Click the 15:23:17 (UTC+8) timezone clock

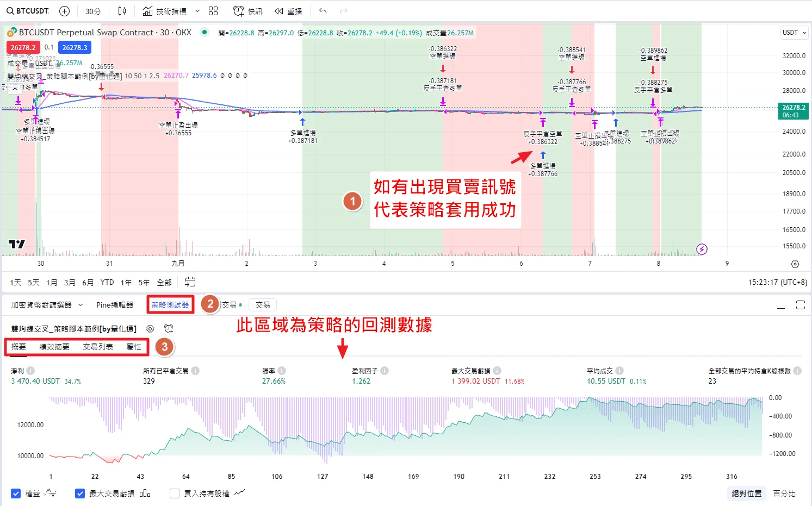[x=778, y=282]
